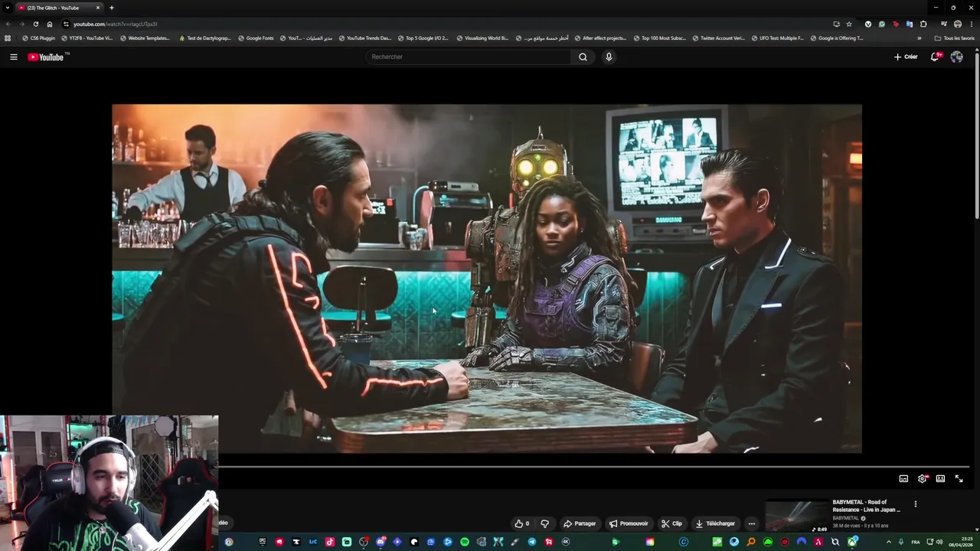Open Discord from the taskbar

click(381, 542)
